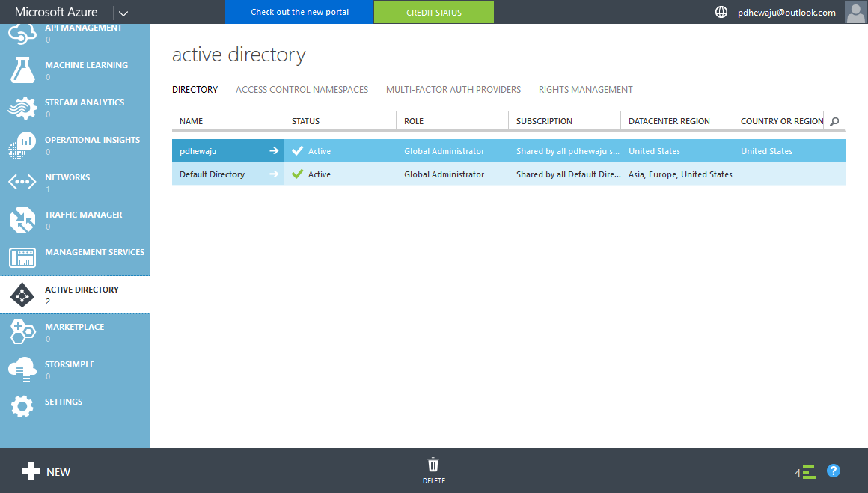Sort by Datacenter Region column header
Viewport: 868px width, 493px height.
coord(669,121)
